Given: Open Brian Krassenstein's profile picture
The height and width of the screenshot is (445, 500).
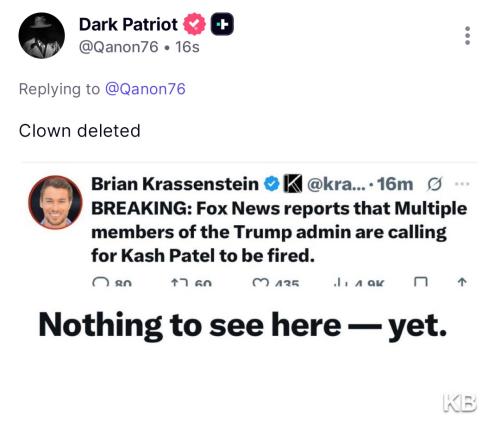Looking at the screenshot, I should click(55, 202).
